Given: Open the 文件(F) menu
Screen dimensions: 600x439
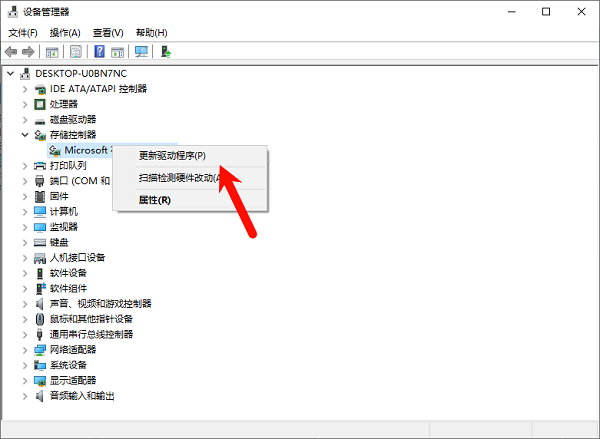Looking at the screenshot, I should tap(23, 33).
